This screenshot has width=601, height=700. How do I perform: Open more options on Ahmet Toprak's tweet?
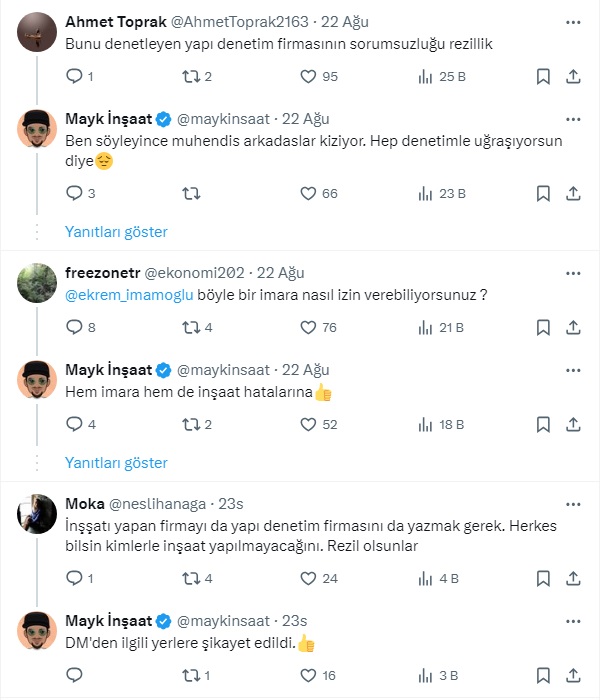click(573, 20)
